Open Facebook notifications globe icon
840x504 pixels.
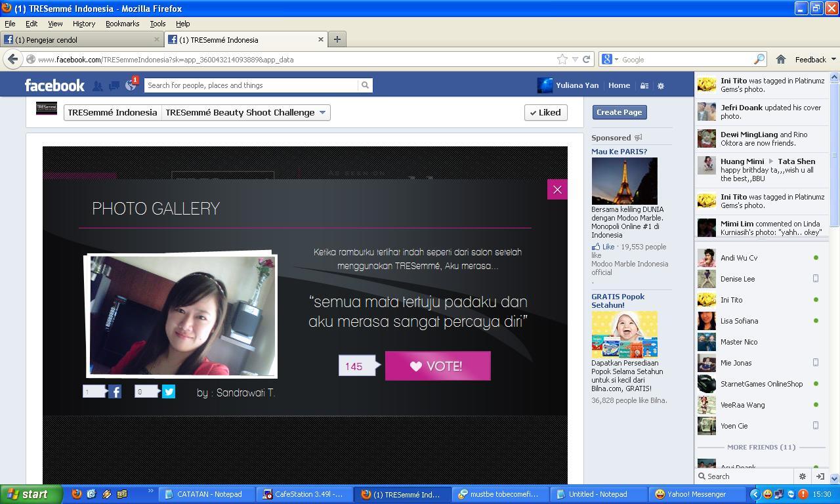(131, 85)
